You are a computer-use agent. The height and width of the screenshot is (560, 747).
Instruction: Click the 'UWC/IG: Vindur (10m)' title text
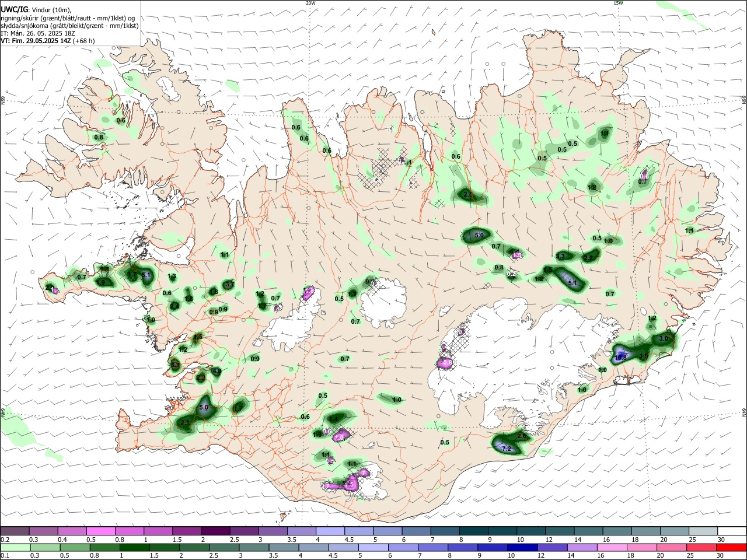click(x=36, y=9)
